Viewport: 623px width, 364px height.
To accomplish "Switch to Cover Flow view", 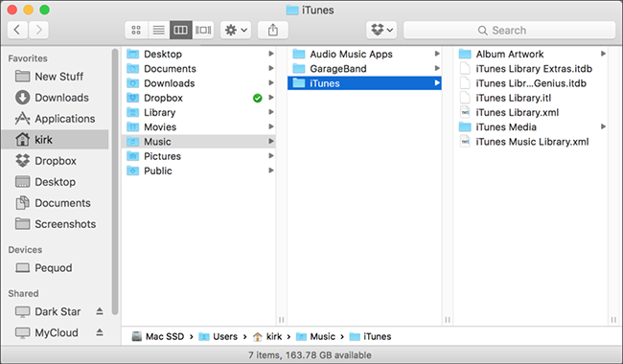I will pyautogui.click(x=203, y=30).
